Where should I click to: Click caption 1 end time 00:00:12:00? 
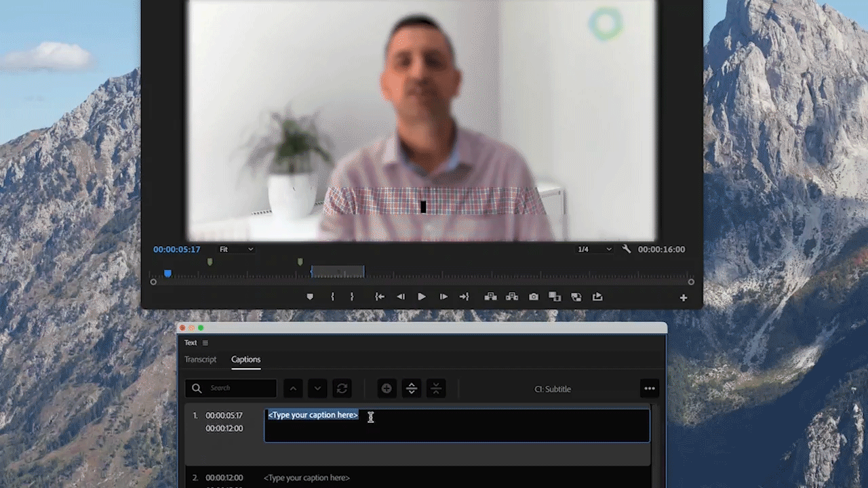coord(224,428)
